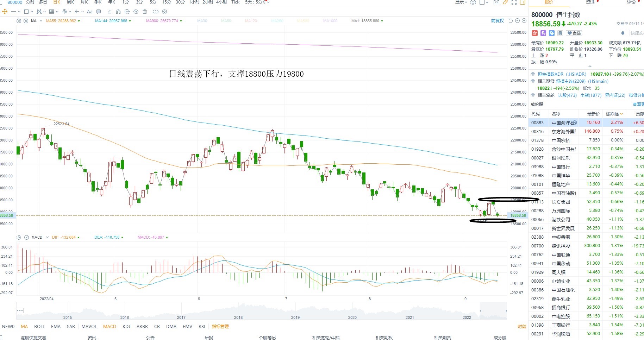Close the MACD indicator panel
The width and height of the screenshot is (644, 340).
pos(26,237)
